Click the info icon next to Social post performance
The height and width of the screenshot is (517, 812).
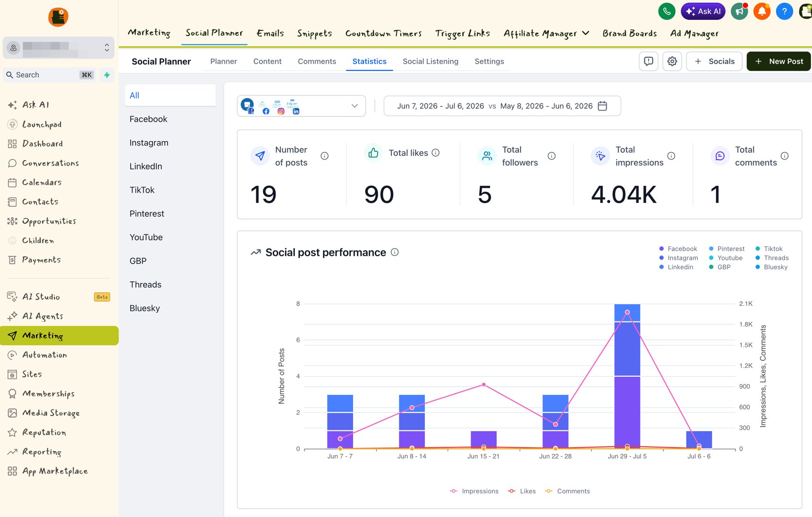click(395, 252)
